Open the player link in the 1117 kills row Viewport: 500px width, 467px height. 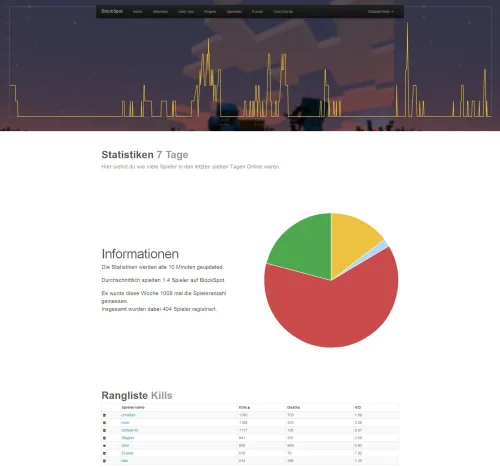(x=130, y=430)
